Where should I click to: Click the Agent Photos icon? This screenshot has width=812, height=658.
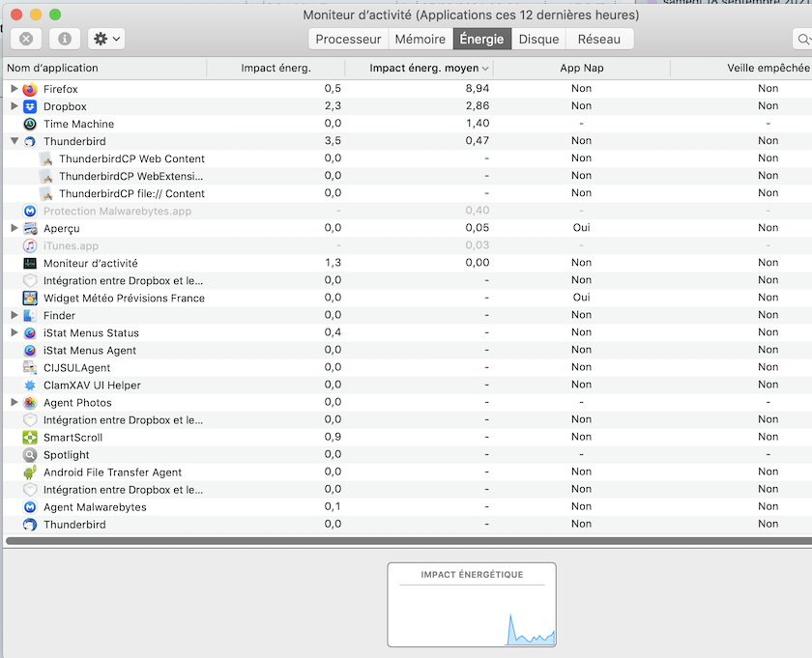[x=30, y=402]
